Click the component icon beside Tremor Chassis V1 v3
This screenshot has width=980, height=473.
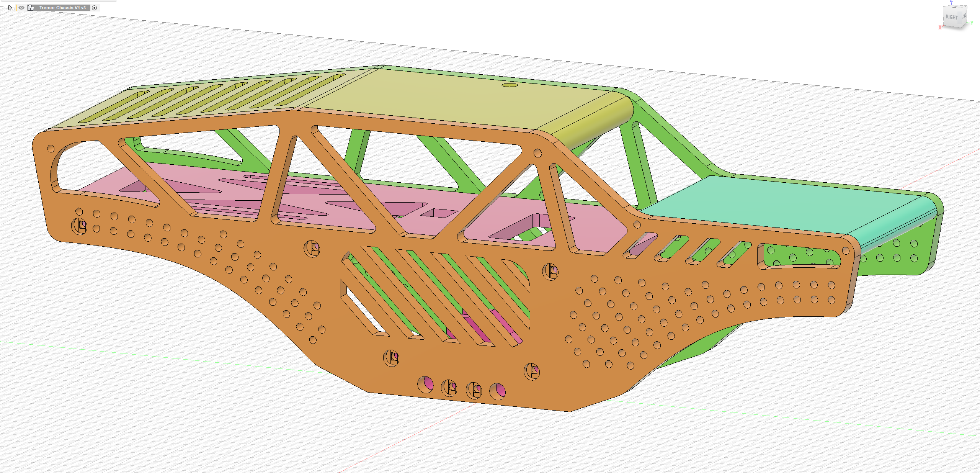click(x=31, y=8)
